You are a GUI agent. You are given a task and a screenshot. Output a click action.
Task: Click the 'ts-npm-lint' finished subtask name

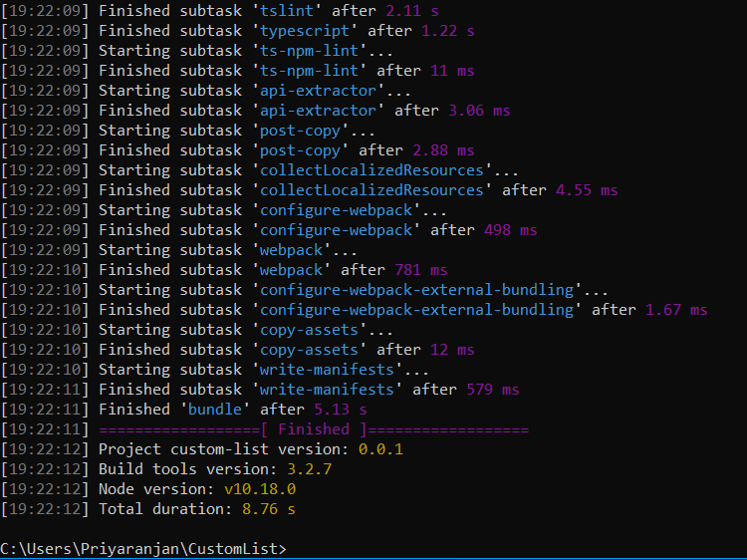click(x=309, y=71)
